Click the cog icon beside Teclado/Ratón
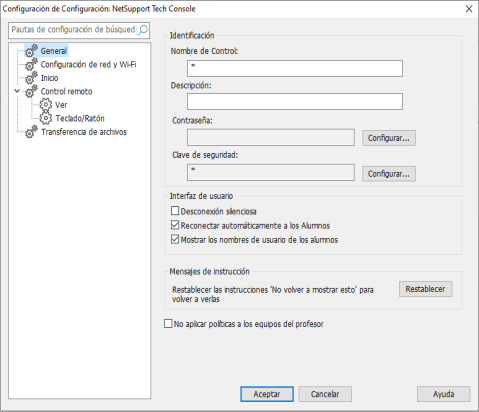Screen dimensions: 479x412 pos(46,118)
